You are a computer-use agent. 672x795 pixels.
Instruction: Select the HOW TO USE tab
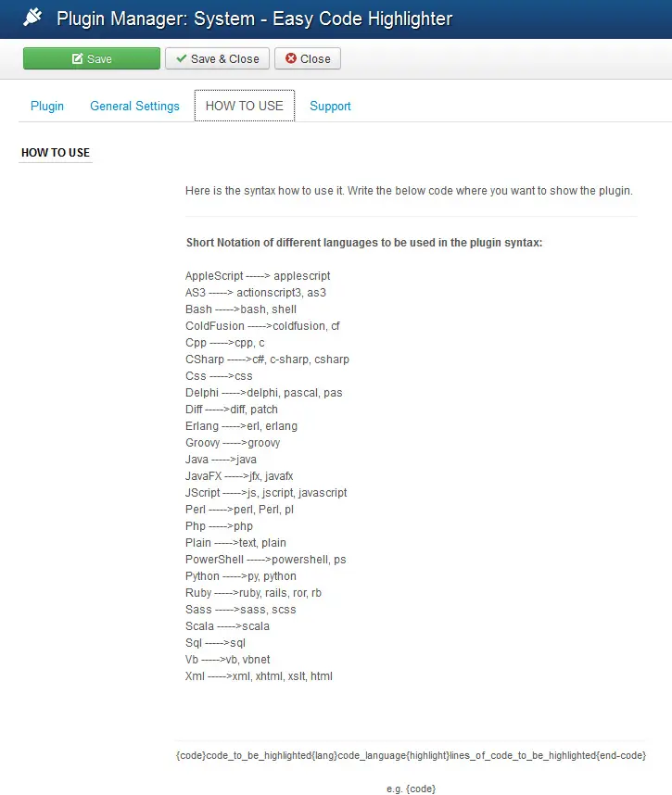[x=245, y=106]
